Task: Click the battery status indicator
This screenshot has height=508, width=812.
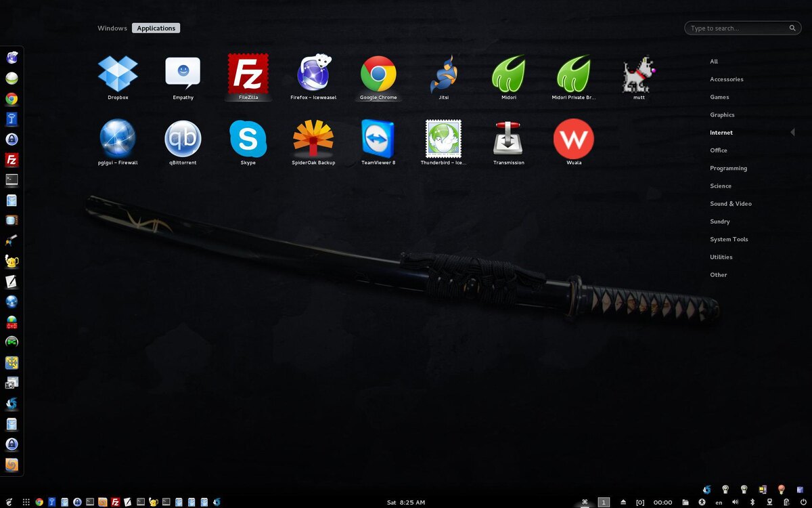Action: [x=786, y=502]
